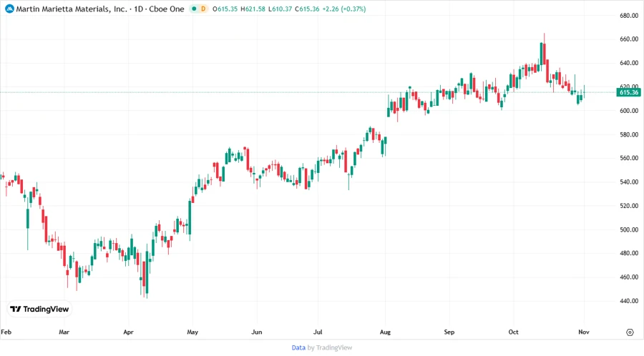Click the 480.00 price axis label
This screenshot has width=644, height=356.
[x=629, y=253]
